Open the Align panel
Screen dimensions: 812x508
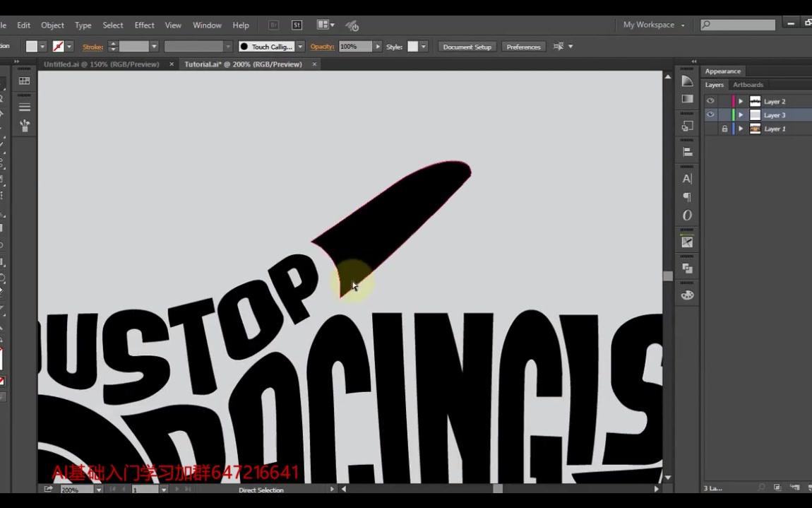click(x=686, y=151)
